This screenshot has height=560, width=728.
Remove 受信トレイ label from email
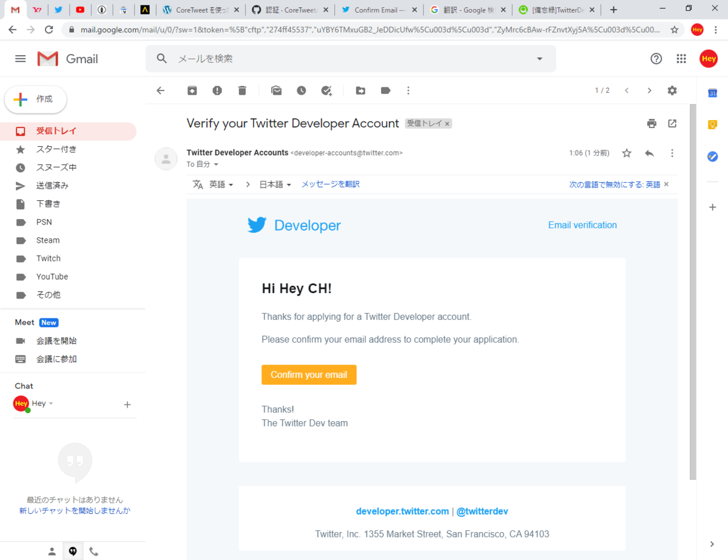click(447, 124)
